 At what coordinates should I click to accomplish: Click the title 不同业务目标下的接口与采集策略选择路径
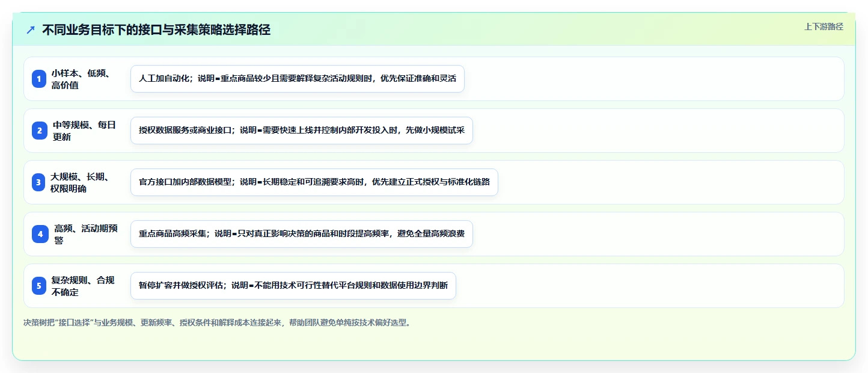tap(156, 30)
